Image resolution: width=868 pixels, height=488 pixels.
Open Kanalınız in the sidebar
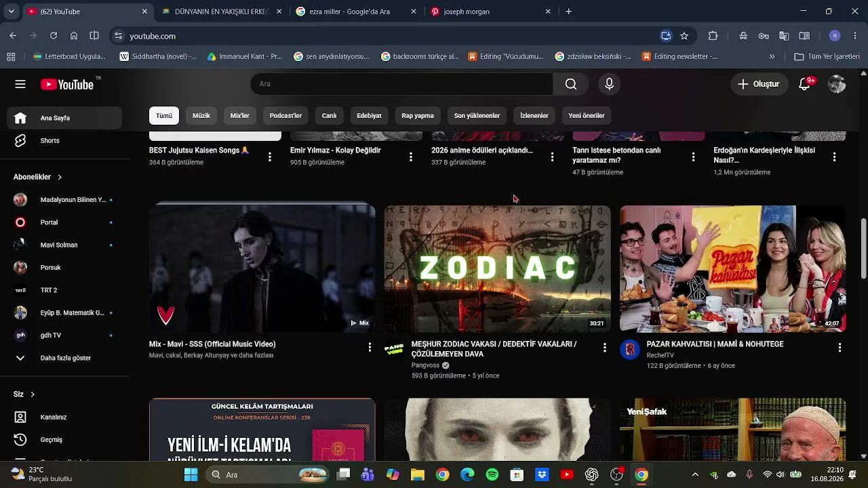(x=65, y=418)
